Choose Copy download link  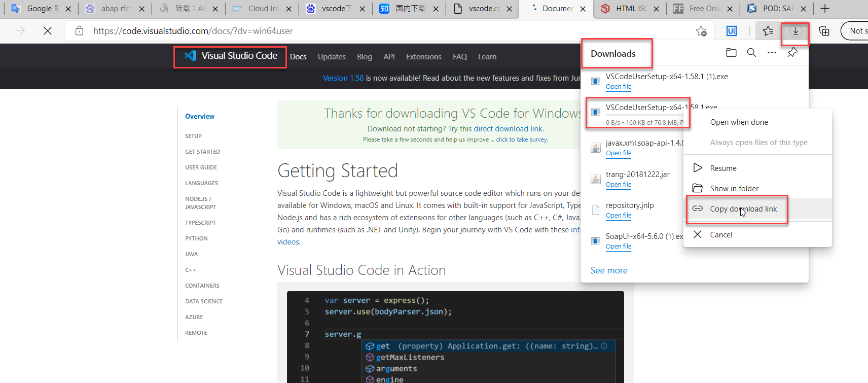(x=757, y=209)
